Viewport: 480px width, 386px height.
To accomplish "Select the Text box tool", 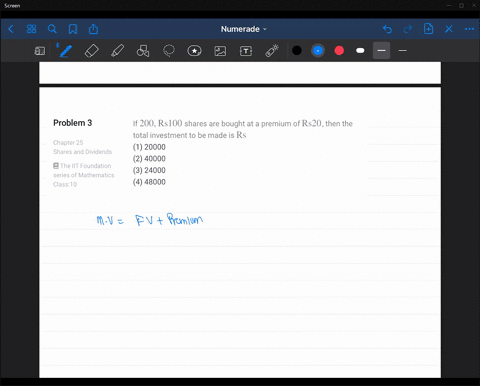I will pos(246,51).
